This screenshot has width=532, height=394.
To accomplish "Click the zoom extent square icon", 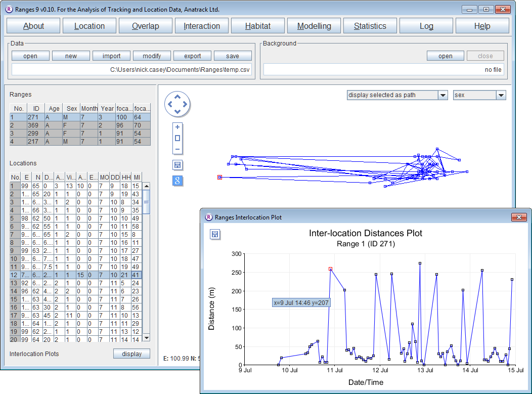I will pyautogui.click(x=177, y=138).
